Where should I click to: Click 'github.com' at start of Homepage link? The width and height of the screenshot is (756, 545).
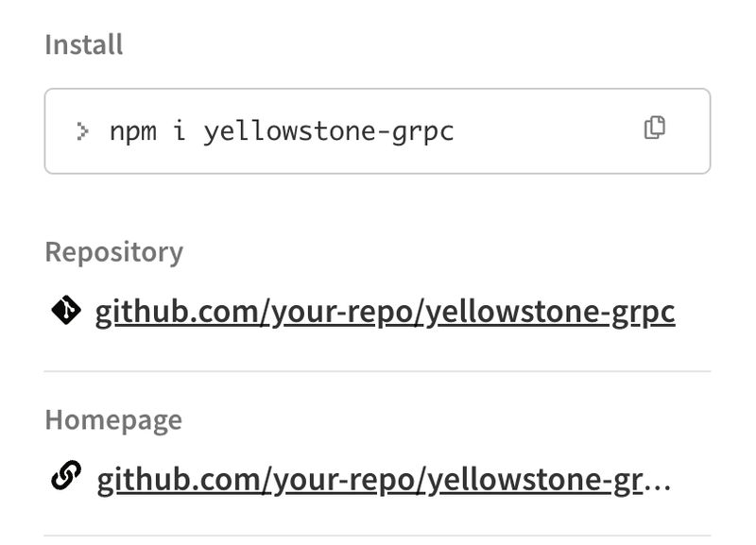[x=179, y=480]
